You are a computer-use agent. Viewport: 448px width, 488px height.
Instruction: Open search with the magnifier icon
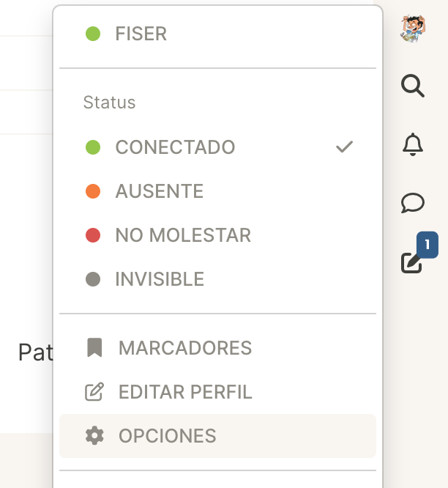tap(413, 86)
